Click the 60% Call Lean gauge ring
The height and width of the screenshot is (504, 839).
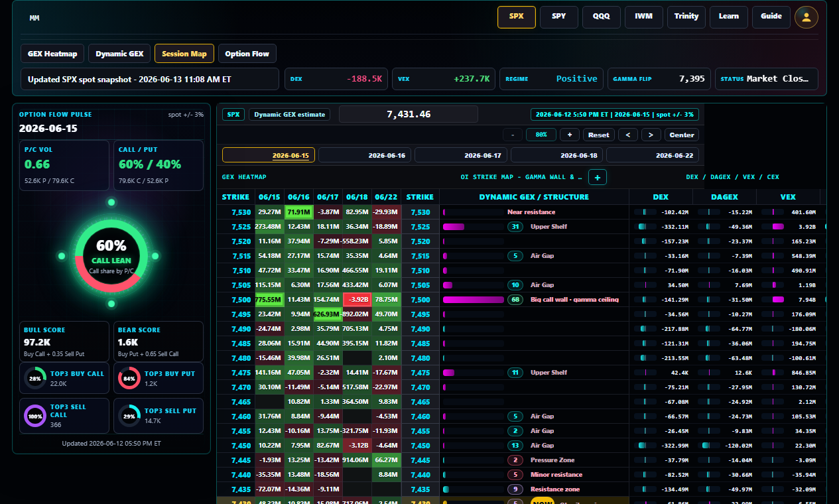(x=111, y=256)
